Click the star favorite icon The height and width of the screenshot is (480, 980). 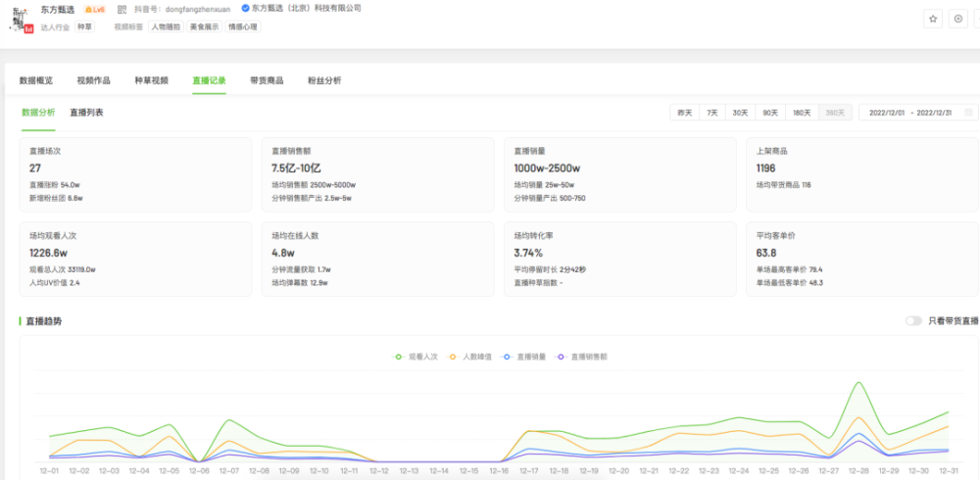[933, 19]
